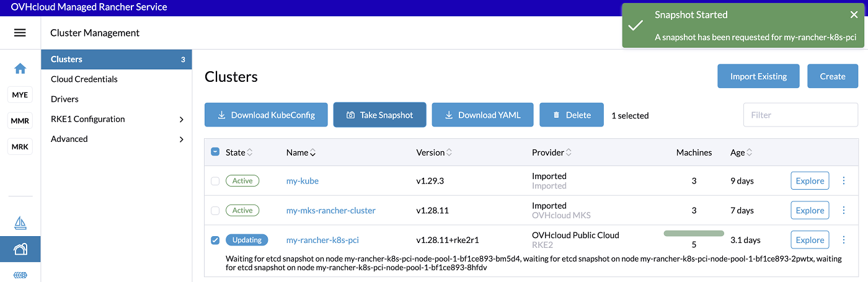Select the my-mks-rancher-cluster checkbox
868x282 pixels.
pos(215,211)
